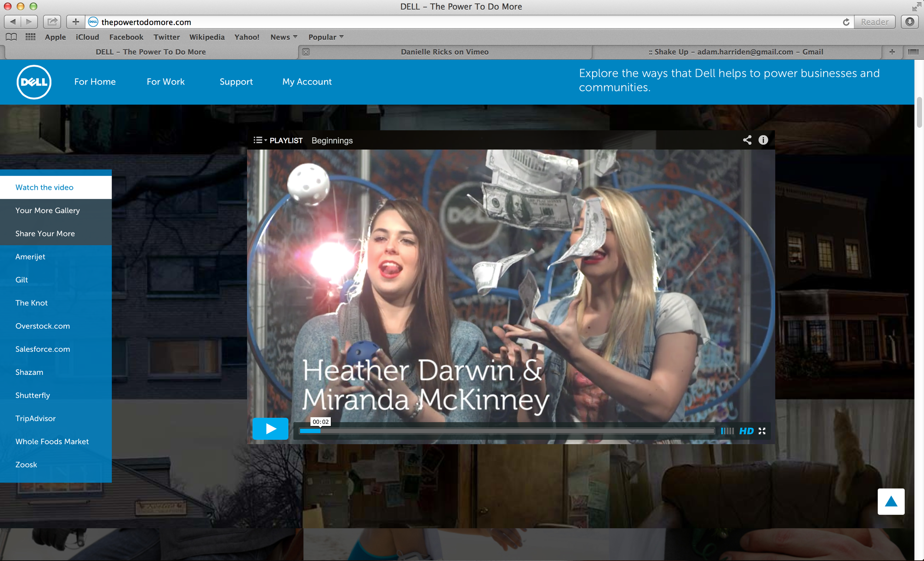Screen dimensions: 924x561
Task: Open the iCloud bookmark
Action: pyautogui.click(x=87, y=37)
